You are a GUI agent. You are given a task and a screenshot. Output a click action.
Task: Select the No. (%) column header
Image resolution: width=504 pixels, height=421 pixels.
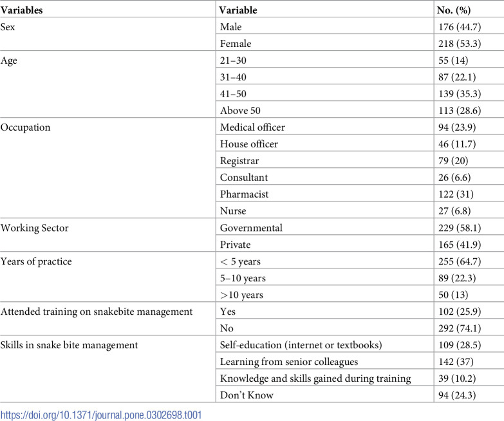(x=454, y=10)
